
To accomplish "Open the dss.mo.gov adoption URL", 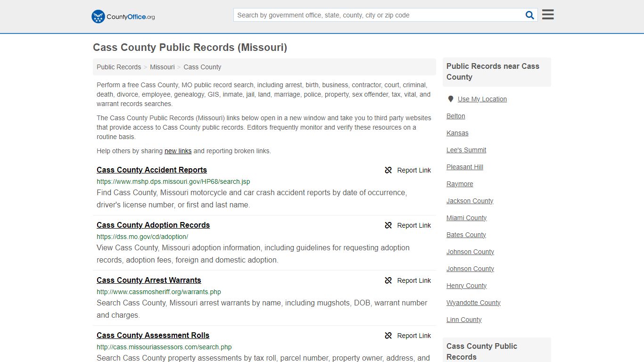I will click(x=142, y=237).
